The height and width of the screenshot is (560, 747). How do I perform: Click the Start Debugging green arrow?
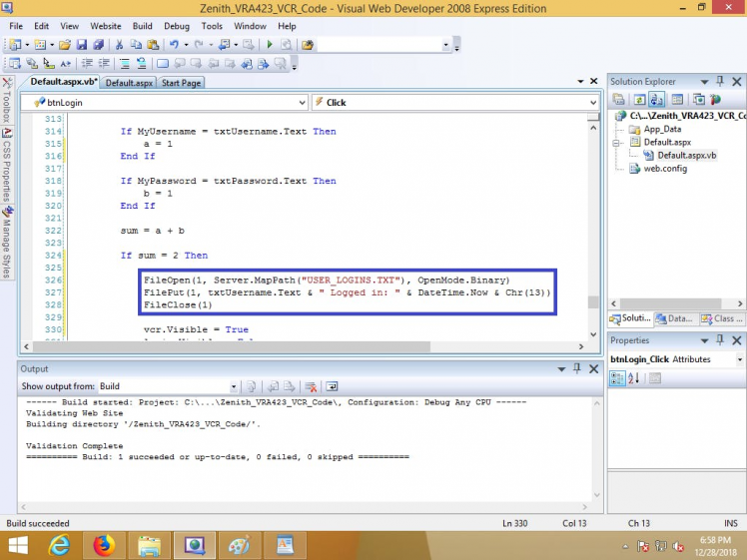click(269, 45)
